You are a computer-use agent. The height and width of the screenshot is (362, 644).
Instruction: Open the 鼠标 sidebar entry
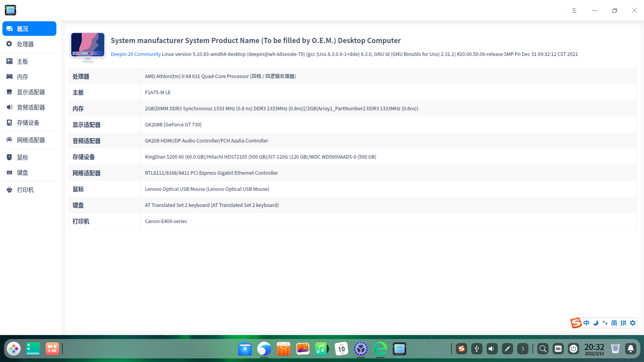pyautogui.click(x=29, y=157)
